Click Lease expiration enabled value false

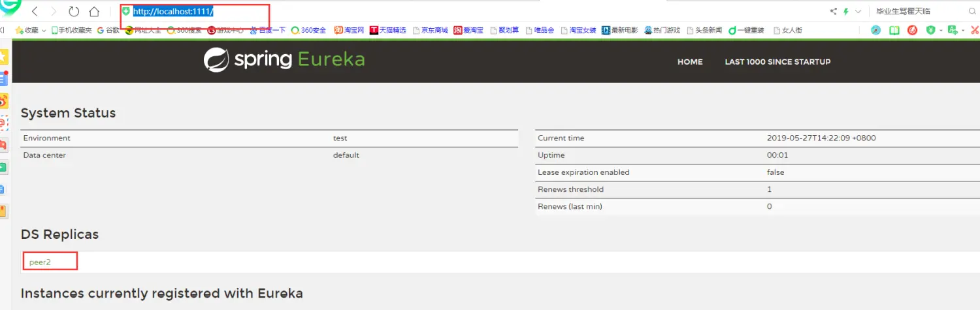click(776, 172)
